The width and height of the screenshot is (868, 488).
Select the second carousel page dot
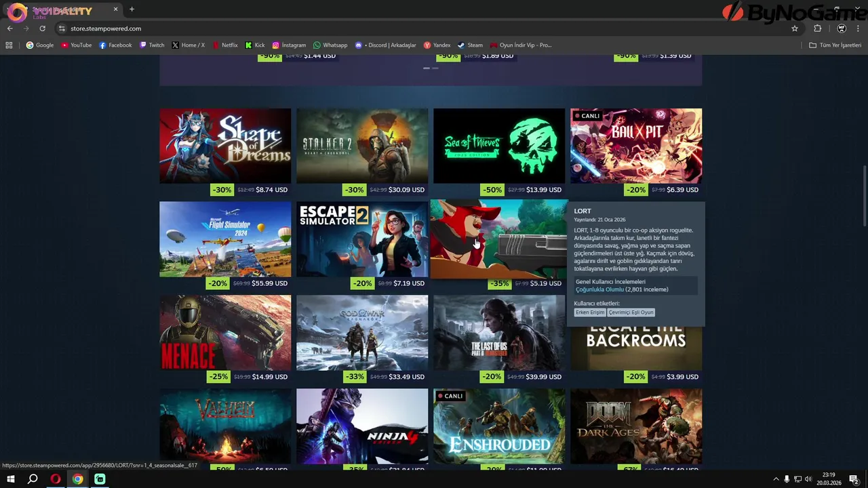click(435, 68)
